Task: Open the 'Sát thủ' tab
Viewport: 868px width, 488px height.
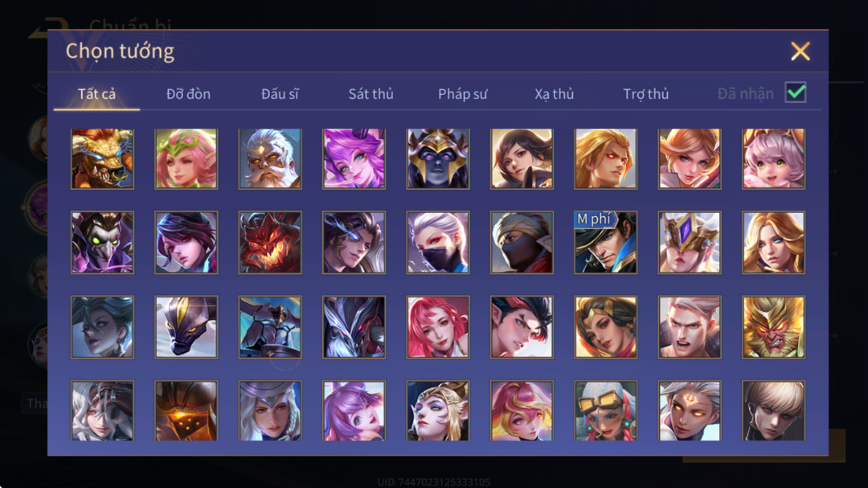Action: point(371,94)
